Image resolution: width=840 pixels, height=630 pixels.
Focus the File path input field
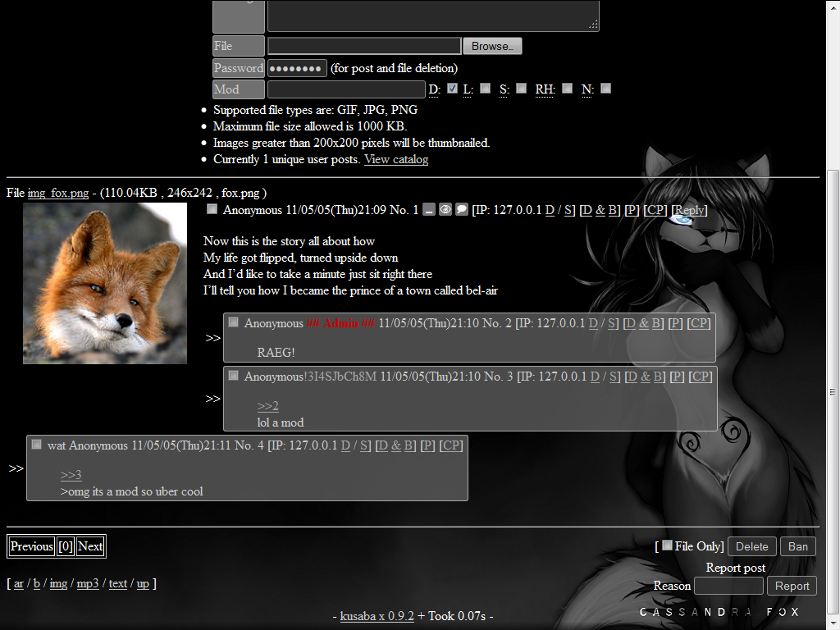coord(364,46)
